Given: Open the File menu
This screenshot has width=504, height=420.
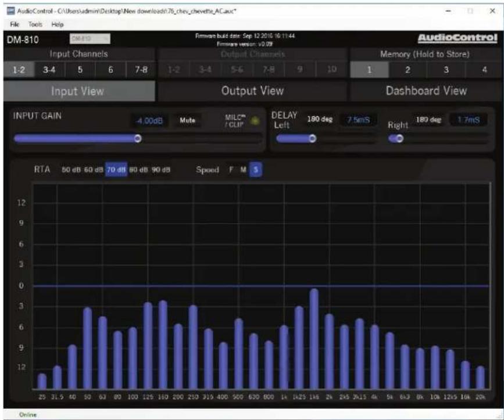Looking at the screenshot, I should 15,24.
